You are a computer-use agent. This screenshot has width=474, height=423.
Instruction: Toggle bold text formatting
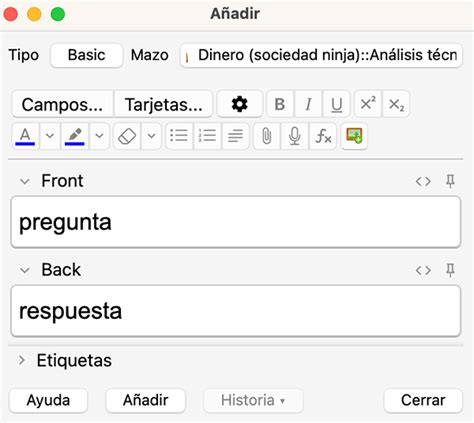(x=280, y=104)
